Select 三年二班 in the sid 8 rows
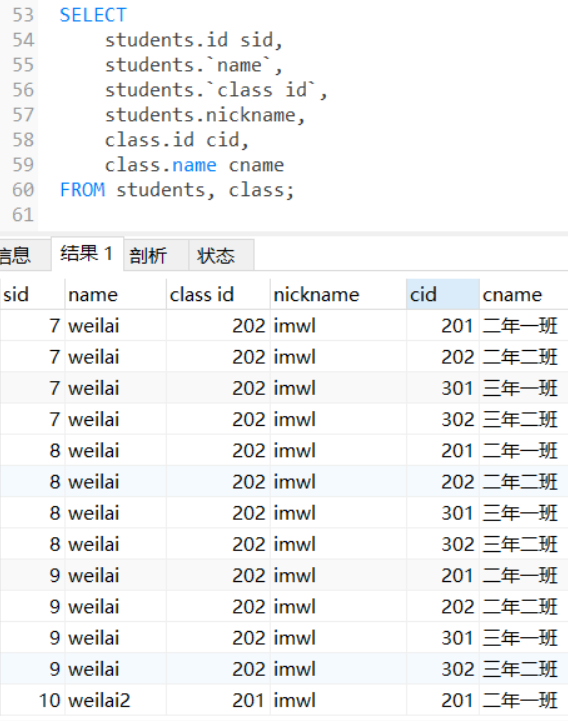The height and width of the screenshot is (721, 568). pos(523,544)
